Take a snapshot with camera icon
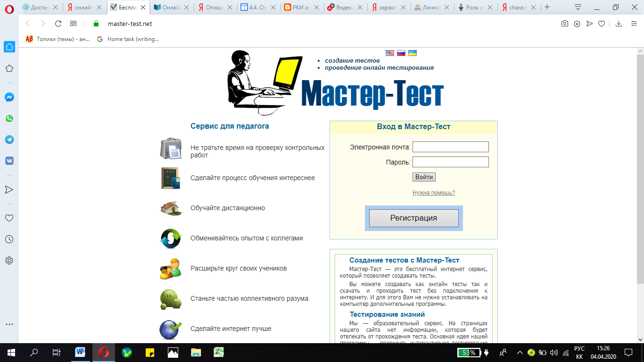The image size is (644, 362). 564,24
